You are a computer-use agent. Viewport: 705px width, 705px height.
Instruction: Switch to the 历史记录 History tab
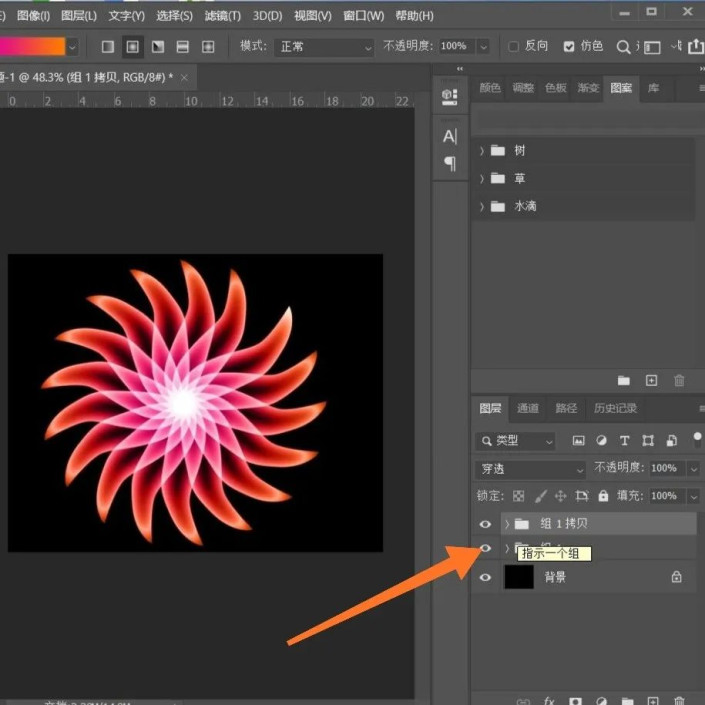pos(615,408)
